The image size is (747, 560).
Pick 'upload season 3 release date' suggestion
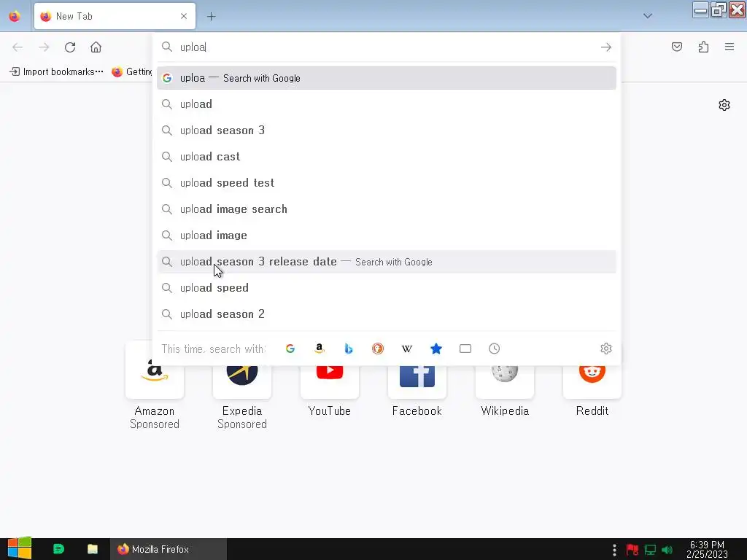pyautogui.click(x=387, y=262)
